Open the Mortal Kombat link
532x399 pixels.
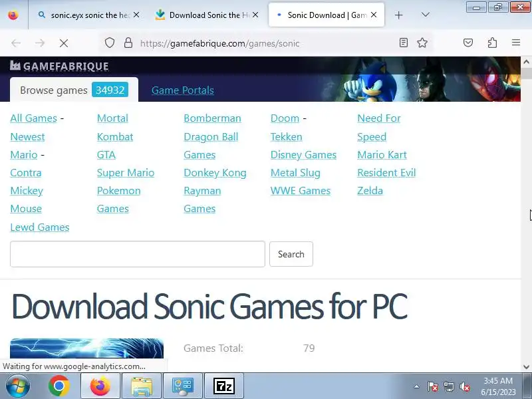coord(114,127)
